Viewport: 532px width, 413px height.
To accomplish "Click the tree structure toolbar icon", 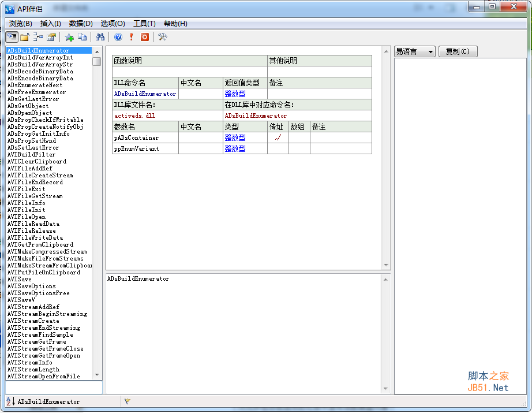I will pyautogui.click(x=38, y=37).
